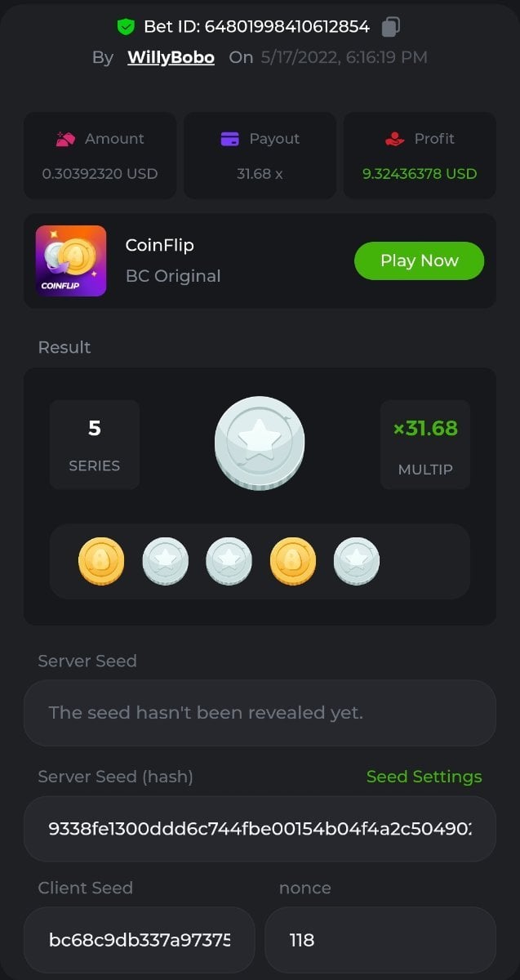
Task: Select the first gold coin in series
Action: tap(101, 561)
